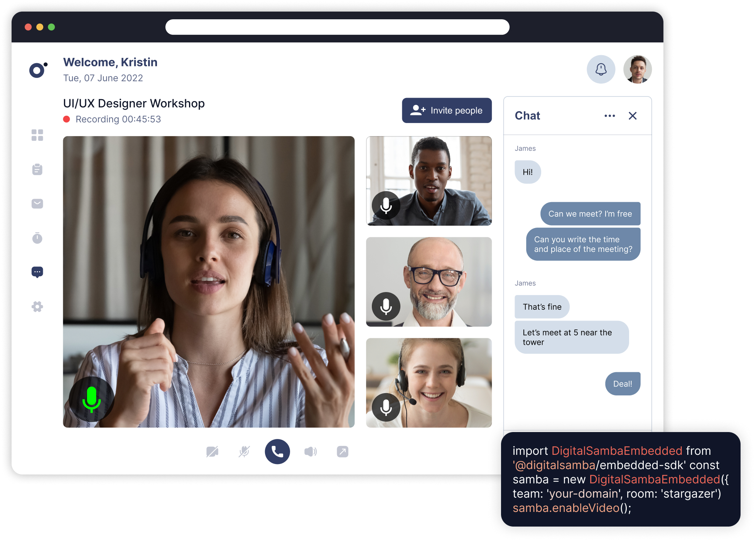Image resolution: width=756 pixels, height=542 pixels.
Task: Click the green microphone on main video
Action: pos(91,399)
